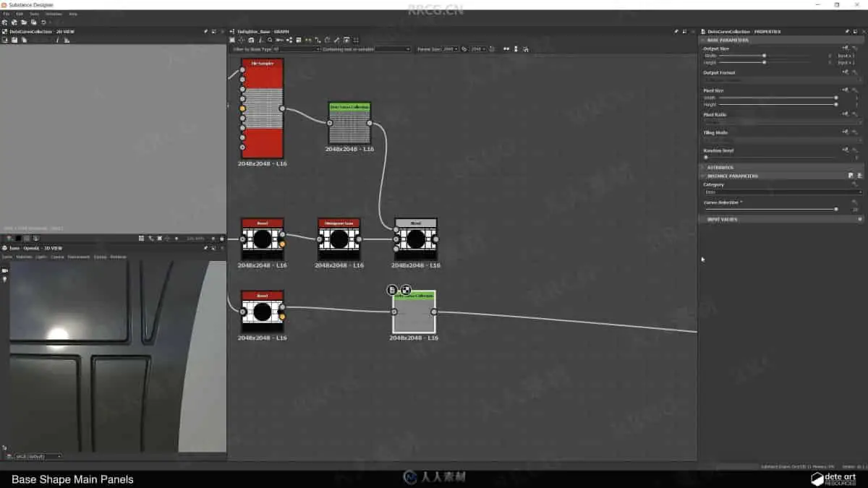This screenshot has width=868, height=488.
Task: Select the Tile Sampler node
Action: click(262, 108)
